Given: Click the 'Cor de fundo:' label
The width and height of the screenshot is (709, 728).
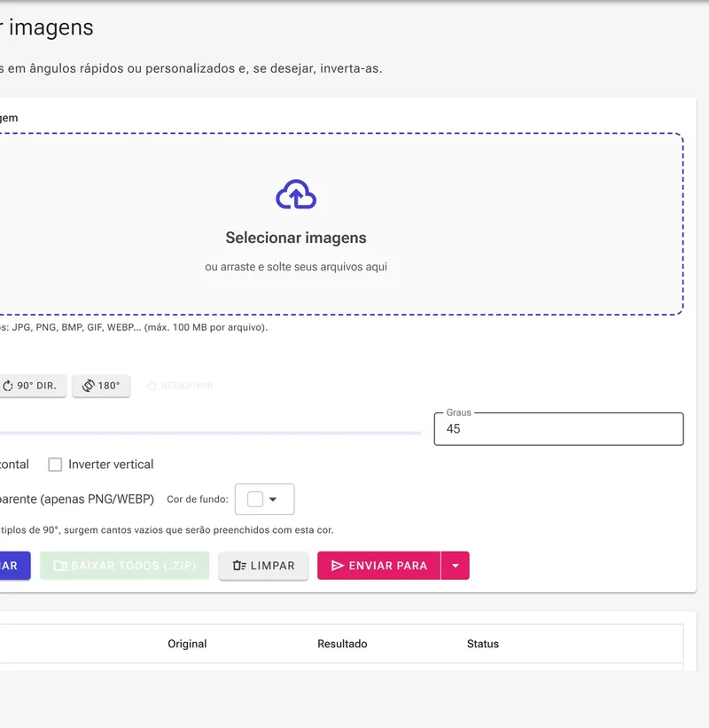Looking at the screenshot, I should tap(198, 499).
